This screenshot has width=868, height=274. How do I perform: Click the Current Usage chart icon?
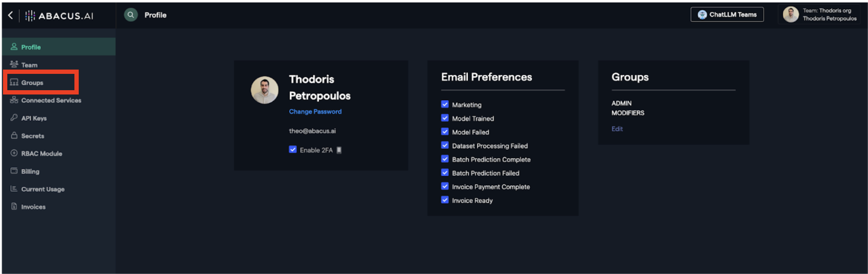click(x=14, y=189)
